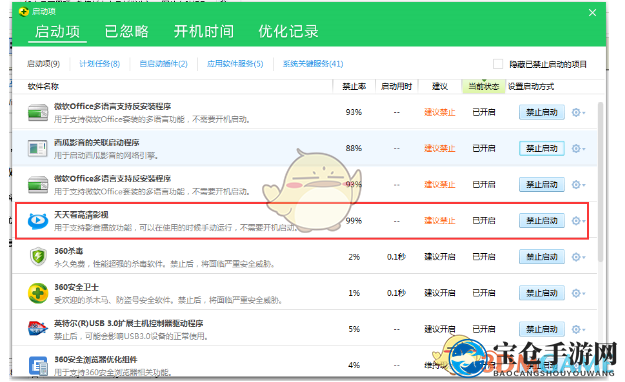Close the 启动项 window

click(x=592, y=13)
